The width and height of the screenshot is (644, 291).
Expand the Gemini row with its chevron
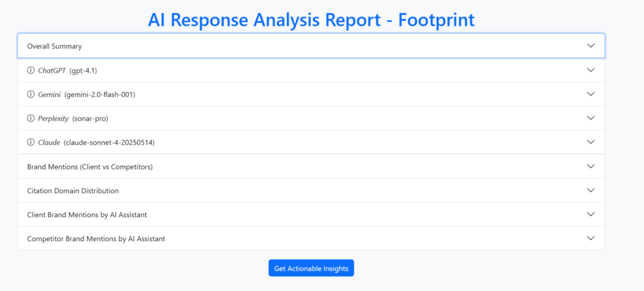point(591,94)
